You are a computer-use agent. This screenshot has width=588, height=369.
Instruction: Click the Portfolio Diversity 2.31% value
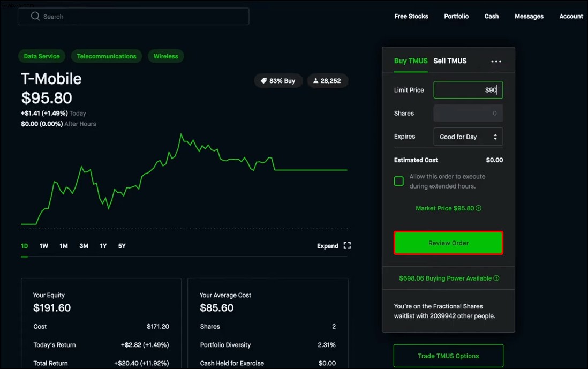(x=327, y=344)
